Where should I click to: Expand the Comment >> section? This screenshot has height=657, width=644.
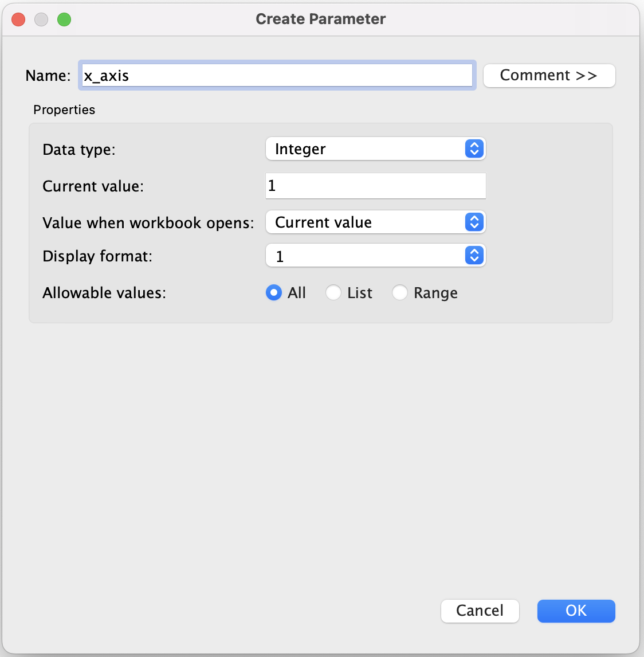pyautogui.click(x=549, y=76)
